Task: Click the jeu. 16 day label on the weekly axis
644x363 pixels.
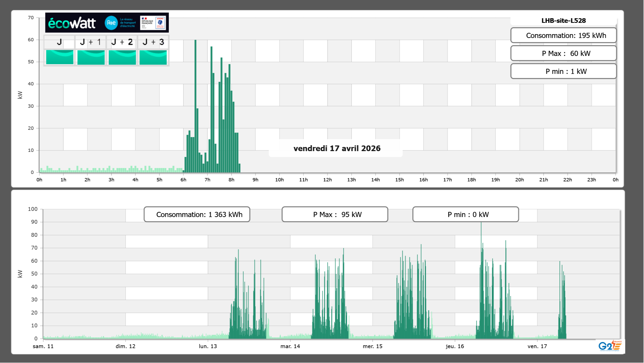Action: pos(455,346)
